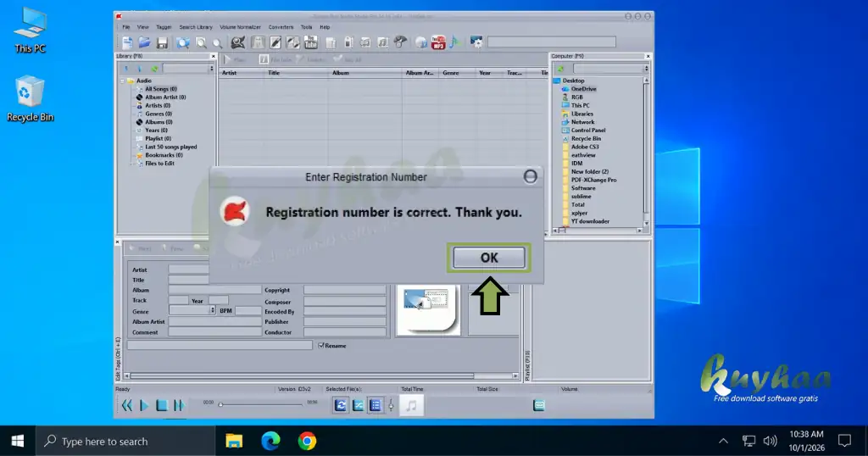Open the Genre dropdown in tag editor
This screenshot has height=456, width=868.
212,310
